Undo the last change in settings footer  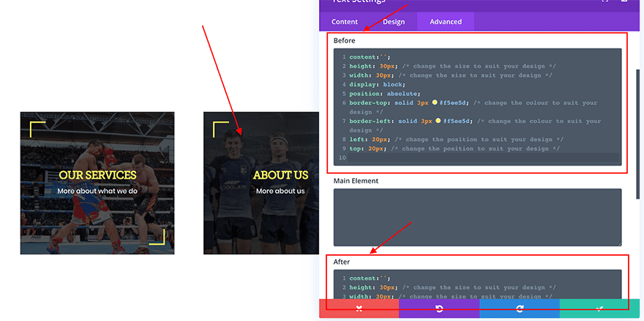(x=439, y=309)
